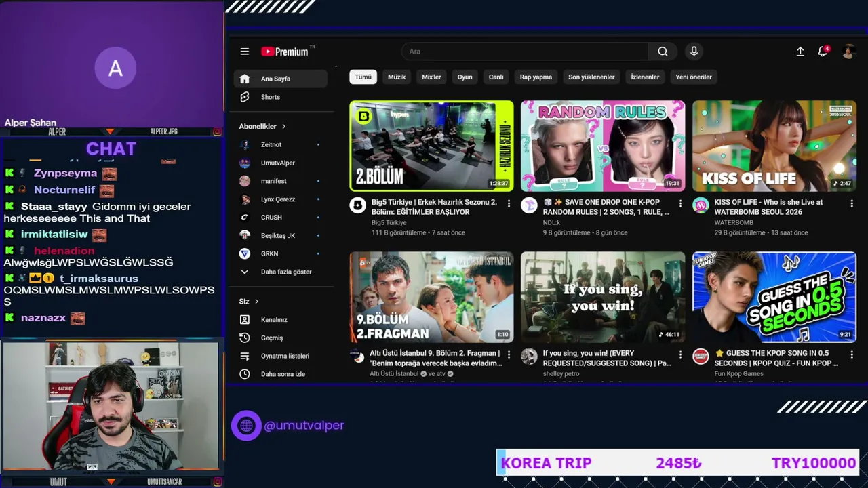Viewport: 868px width, 488px height.
Task: Open Guess the Song in 0.5 Seconds thumbnail
Action: (774, 297)
